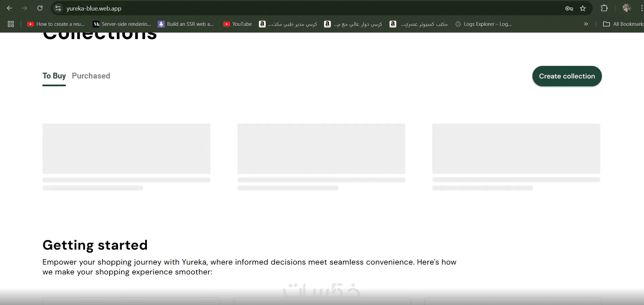Switch to the To Buy tab

point(54,76)
